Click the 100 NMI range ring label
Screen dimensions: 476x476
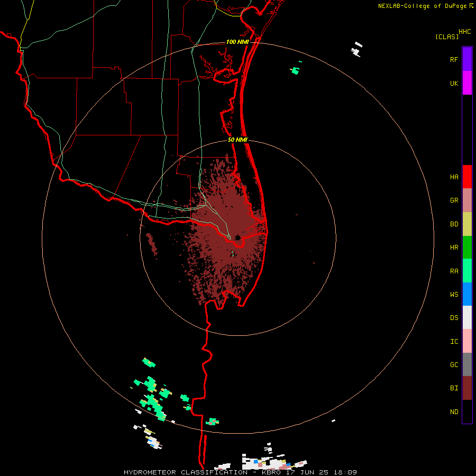237,42
